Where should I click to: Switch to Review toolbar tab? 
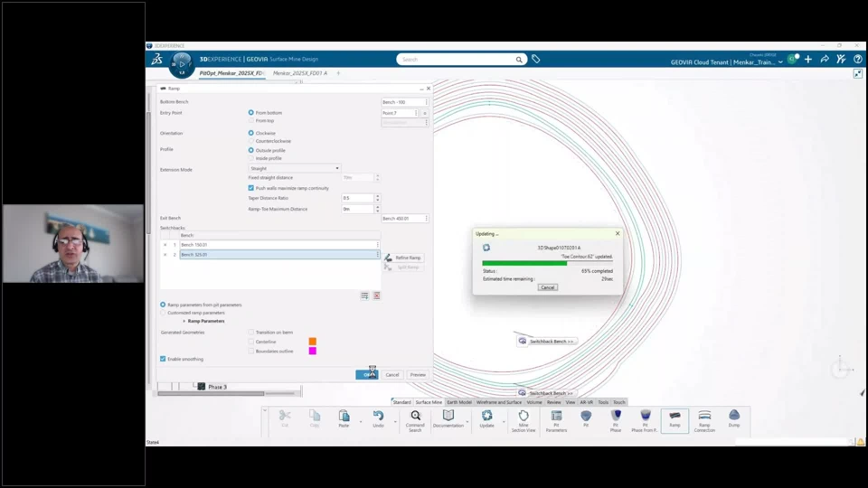point(553,402)
